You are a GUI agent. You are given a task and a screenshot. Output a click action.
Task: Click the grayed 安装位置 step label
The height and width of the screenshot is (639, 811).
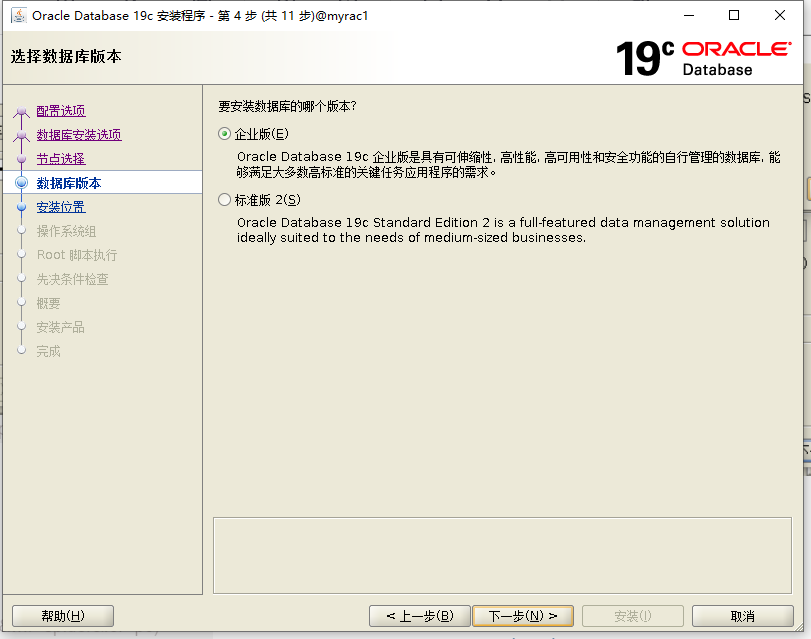pyautogui.click(x=62, y=207)
